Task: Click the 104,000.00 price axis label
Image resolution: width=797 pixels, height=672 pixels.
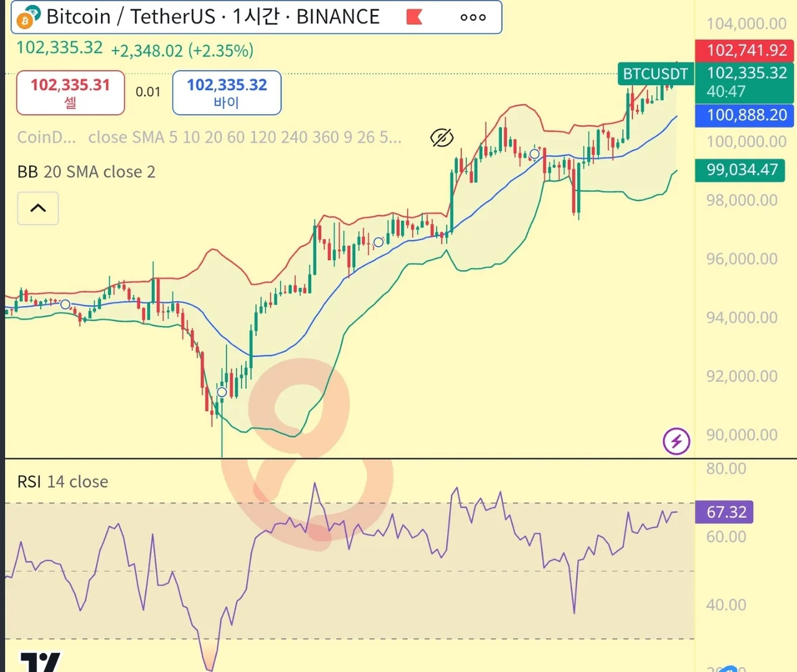Action: [x=747, y=24]
